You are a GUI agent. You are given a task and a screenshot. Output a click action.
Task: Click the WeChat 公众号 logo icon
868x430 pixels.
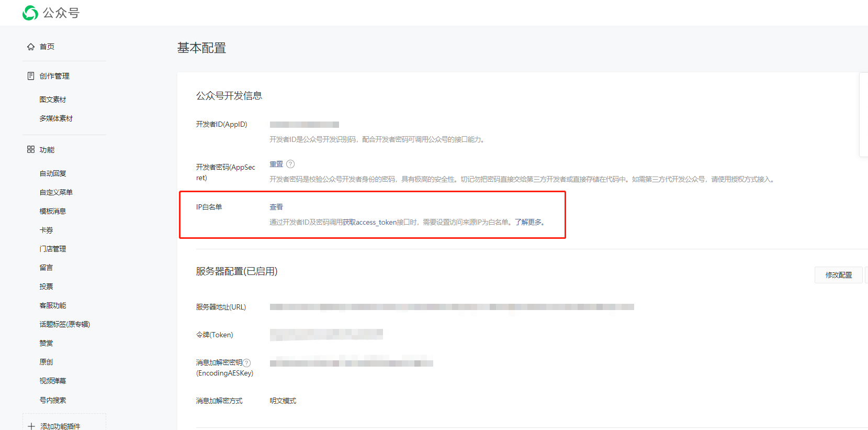30,13
